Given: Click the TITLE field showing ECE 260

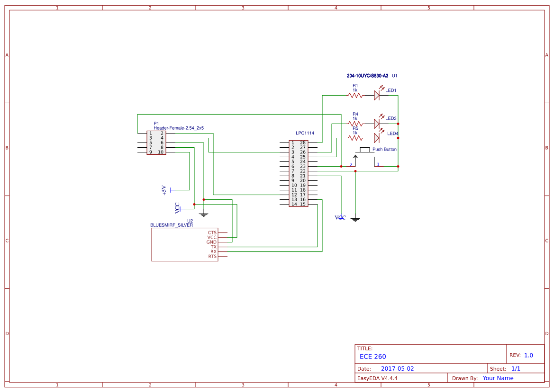Looking at the screenshot, I should [x=373, y=356].
